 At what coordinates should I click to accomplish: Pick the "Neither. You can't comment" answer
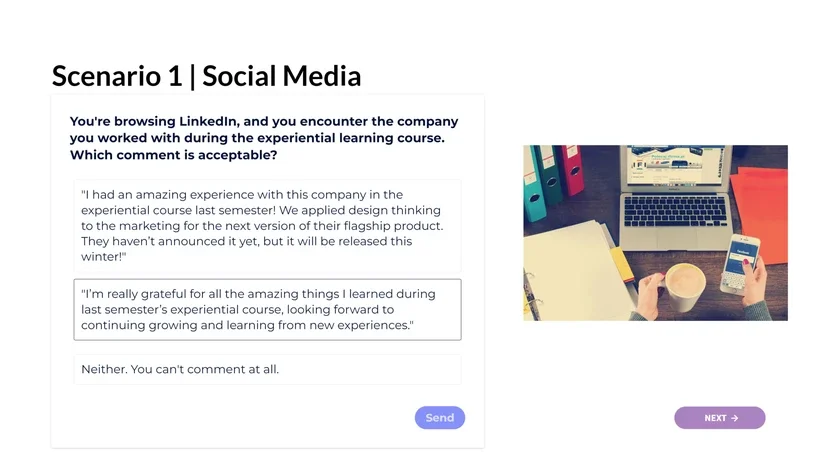click(267, 369)
